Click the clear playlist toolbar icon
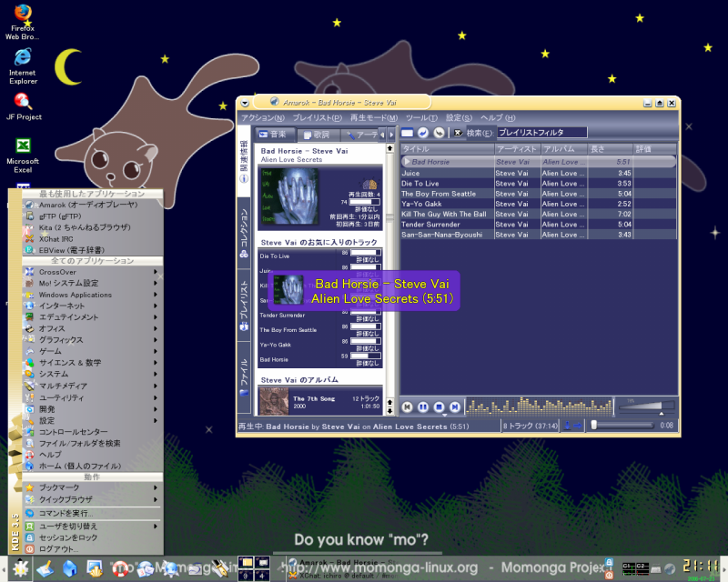 pos(407,133)
